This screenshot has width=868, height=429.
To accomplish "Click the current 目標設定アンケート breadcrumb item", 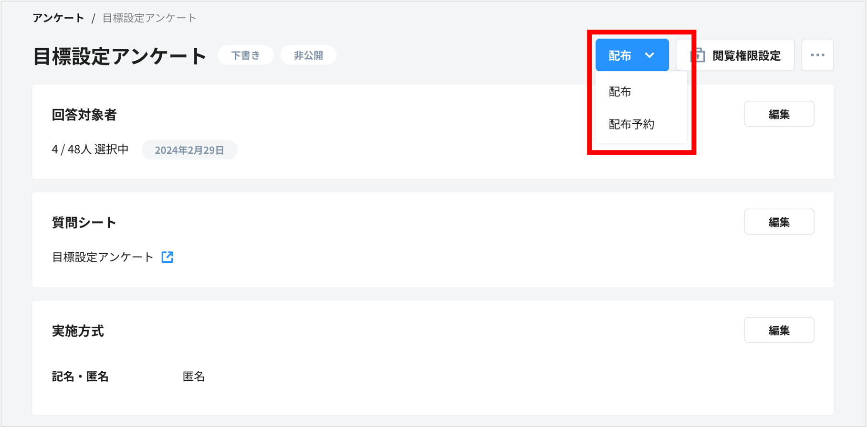I will [149, 18].
